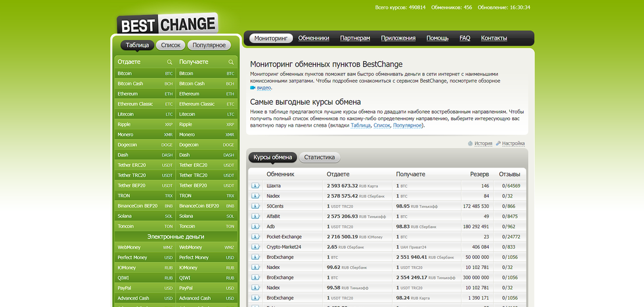
Task: Click the История clock icon
Action: pyautogui.click(x=470, y=143)
